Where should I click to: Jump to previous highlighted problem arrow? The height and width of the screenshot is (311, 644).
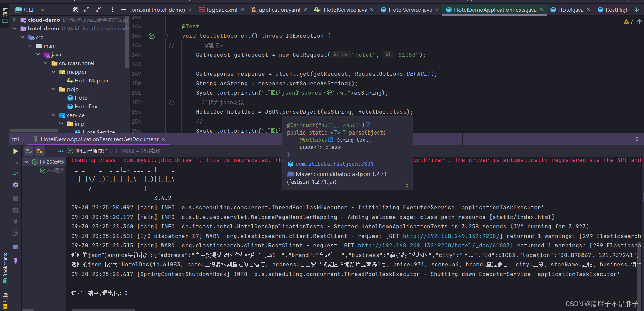(x=640, y=21)
